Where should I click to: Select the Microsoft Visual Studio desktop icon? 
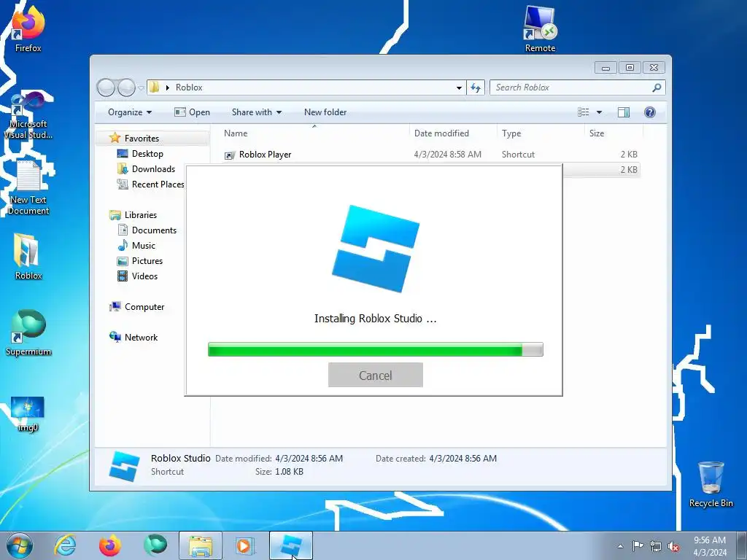pos(28,114)
